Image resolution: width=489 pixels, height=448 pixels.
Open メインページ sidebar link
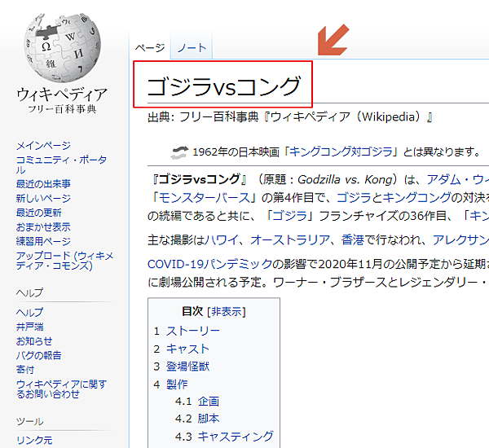(43, 145)
